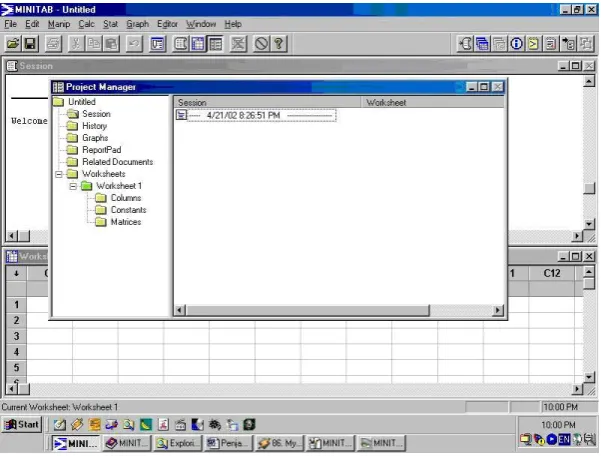The image size is (601, 456).
Task: Click Show Worksheets Folder toolbar icon
Action: [x=482, y=44]
